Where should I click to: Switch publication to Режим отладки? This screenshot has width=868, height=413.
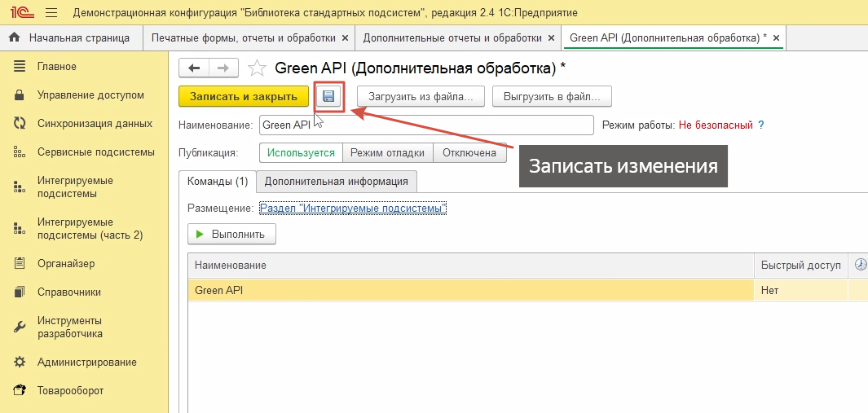pyautogui.click(x=387, y=152)
